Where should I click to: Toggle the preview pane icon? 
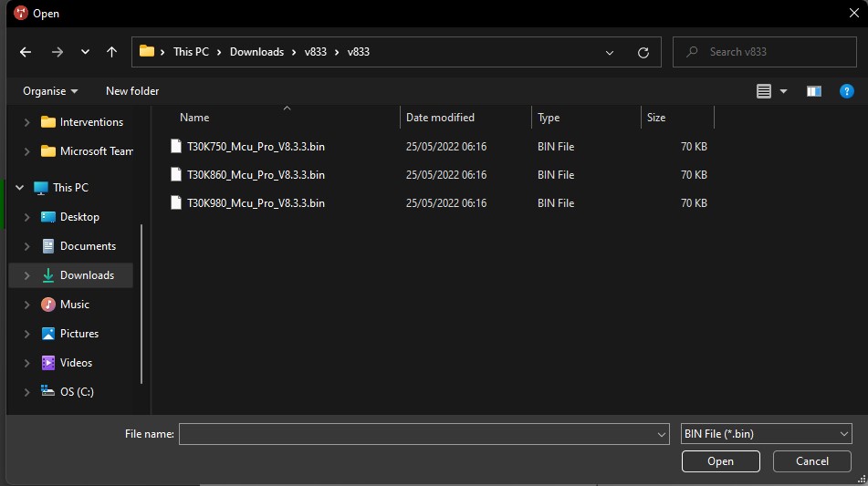click(x=814, y=91)
